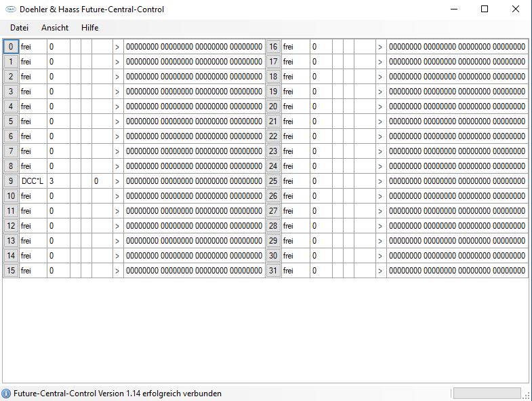Select slot button 31
The width and height of the screenshot is (532, 401).
tap(273, 271)
